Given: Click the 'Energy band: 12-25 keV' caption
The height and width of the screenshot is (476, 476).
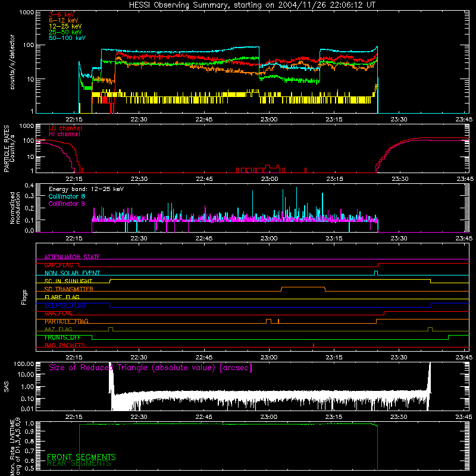Looking at the screenshot, I should coord(86,189).
